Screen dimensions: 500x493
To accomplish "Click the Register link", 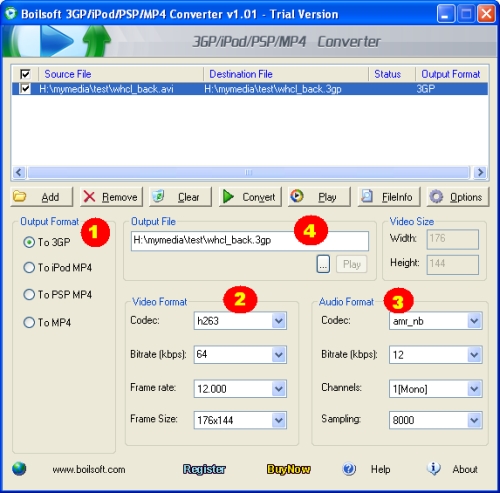I will [204, 469].
